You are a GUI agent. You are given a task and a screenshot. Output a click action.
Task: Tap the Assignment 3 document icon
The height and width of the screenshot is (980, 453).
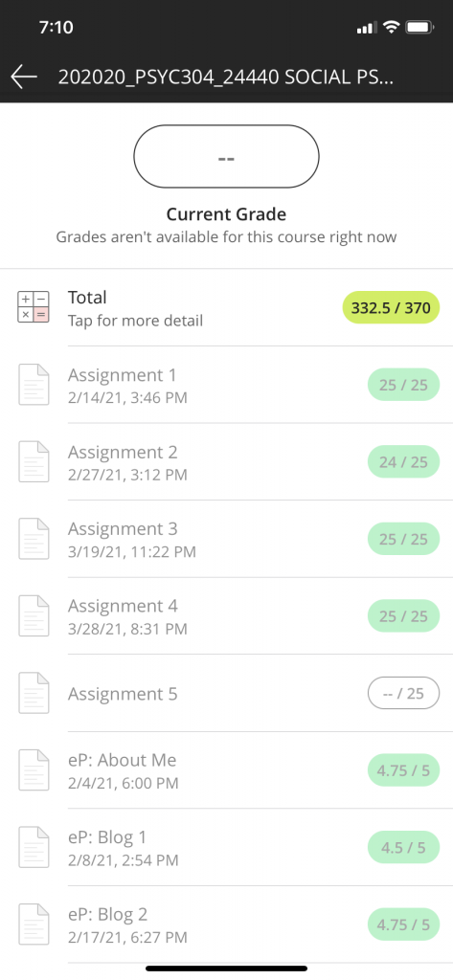pyautogui.click(x=34, y=539)
